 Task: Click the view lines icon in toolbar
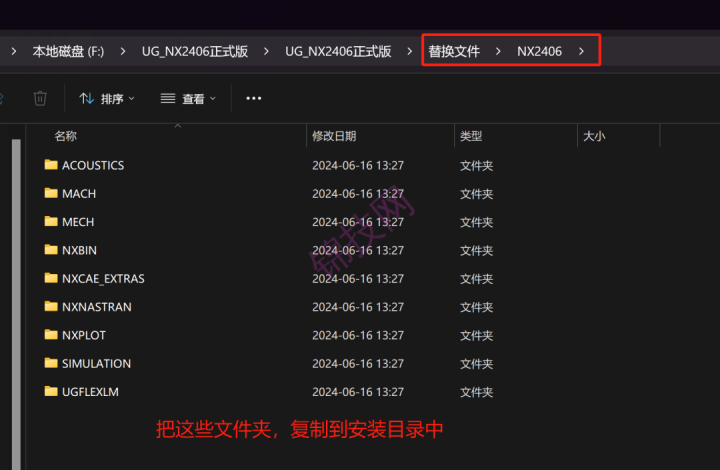point(168,98)
